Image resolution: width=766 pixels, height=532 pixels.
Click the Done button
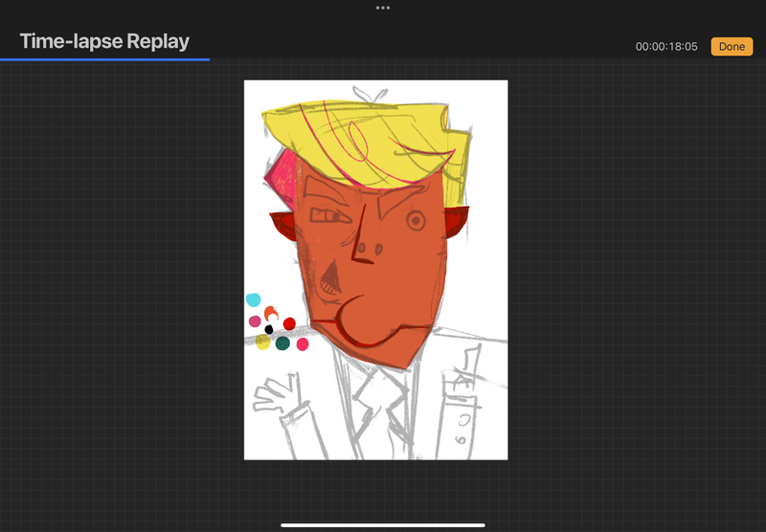pos(732,46)
